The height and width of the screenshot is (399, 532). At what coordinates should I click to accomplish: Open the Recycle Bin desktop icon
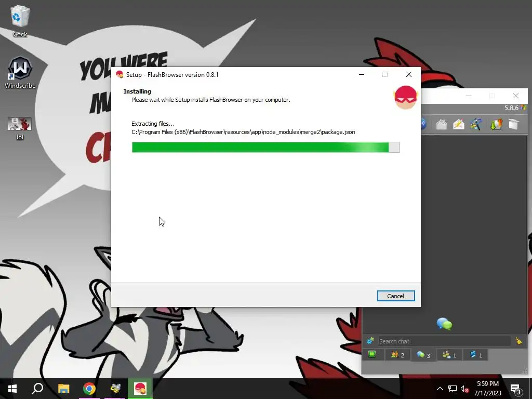pos(20,21)
